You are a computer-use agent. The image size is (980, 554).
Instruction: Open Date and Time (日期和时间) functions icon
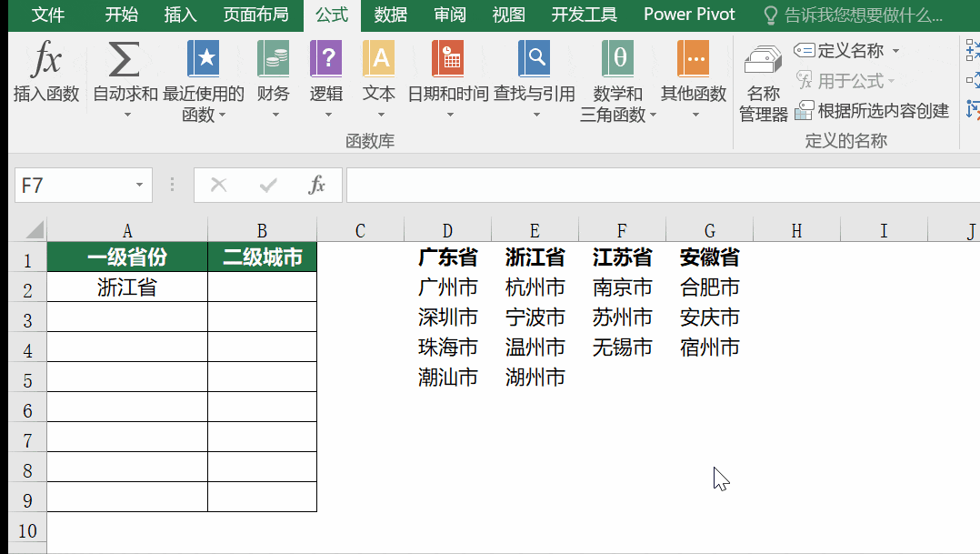(x=447, y=58)
